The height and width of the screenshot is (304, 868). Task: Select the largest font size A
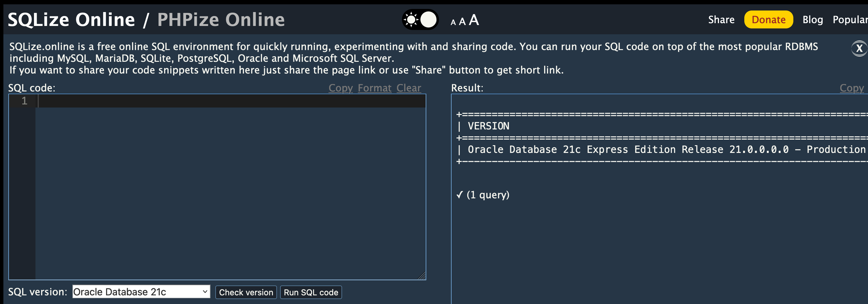474,20
